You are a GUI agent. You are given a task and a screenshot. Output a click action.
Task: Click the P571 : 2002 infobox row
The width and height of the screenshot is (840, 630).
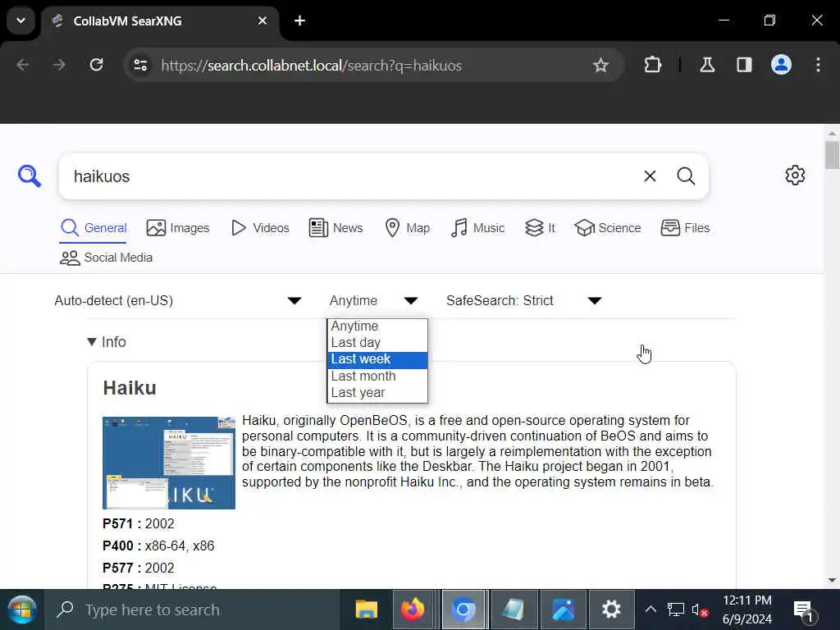(138, 524)
